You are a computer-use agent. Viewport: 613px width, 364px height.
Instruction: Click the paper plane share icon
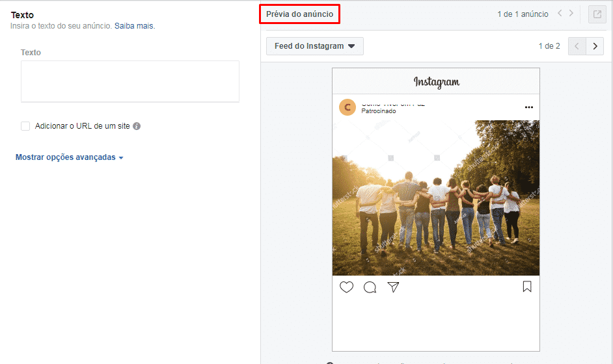pyautogui.click(x=393, y=287)
